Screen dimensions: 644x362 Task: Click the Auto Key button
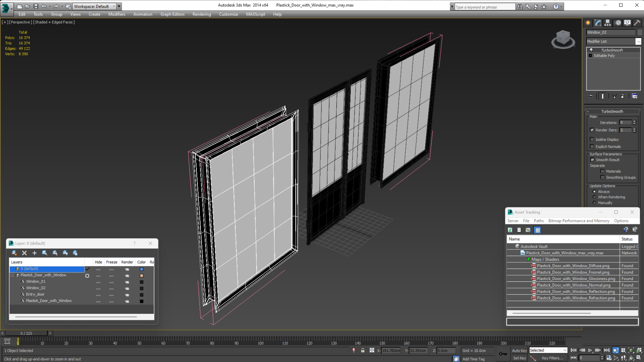tap(519, 350)
